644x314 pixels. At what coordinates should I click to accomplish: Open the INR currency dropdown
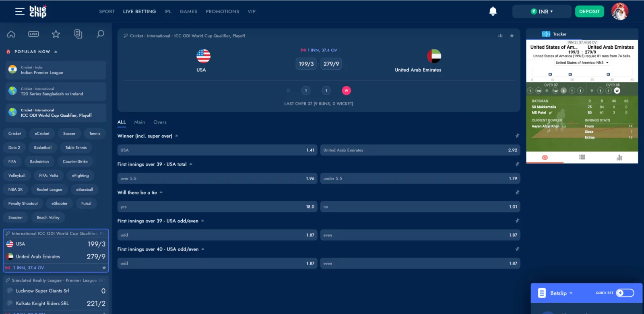pyautogui.click(x=542, y=11)
